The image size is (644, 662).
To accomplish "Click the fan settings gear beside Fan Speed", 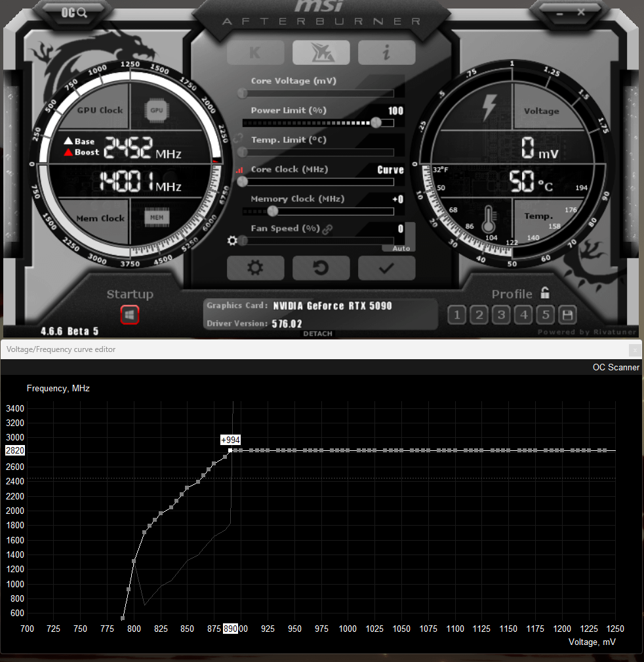I will [x=232, y=241].
